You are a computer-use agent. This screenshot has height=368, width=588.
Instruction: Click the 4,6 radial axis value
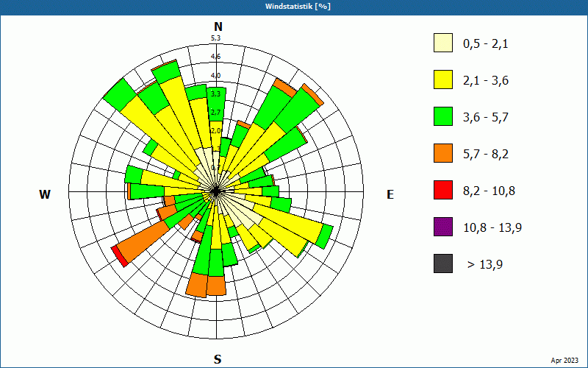point(215,57)
